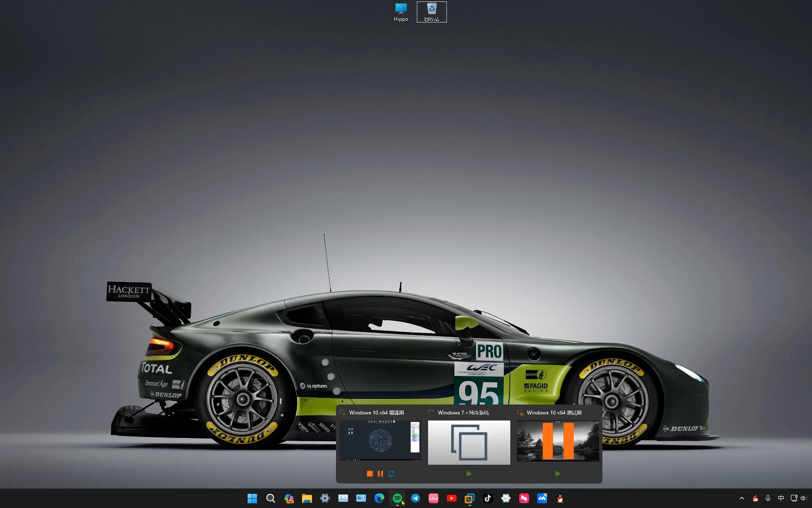Open the Control Panel taskbar icon
Screen dimensions: 812x508
(361, 498)
